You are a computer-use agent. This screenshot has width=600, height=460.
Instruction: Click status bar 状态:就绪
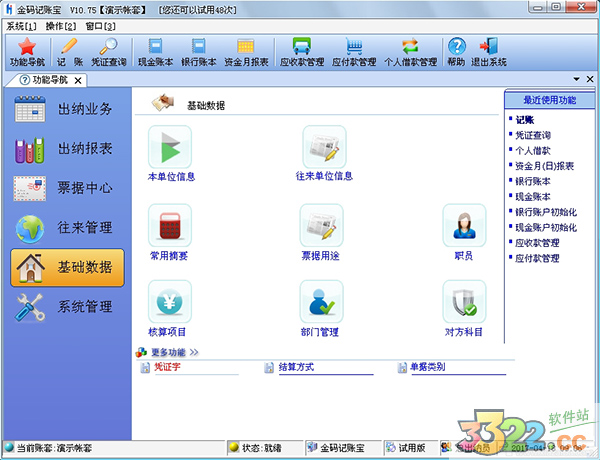(262, 448)
